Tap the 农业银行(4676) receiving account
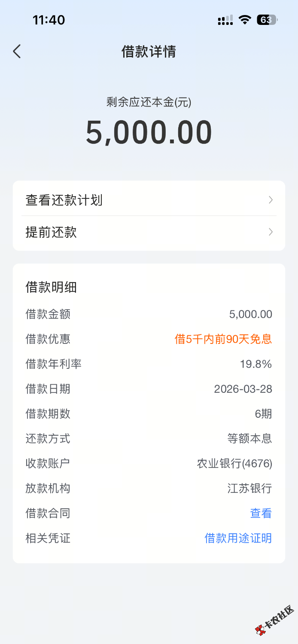 (234, 464)
